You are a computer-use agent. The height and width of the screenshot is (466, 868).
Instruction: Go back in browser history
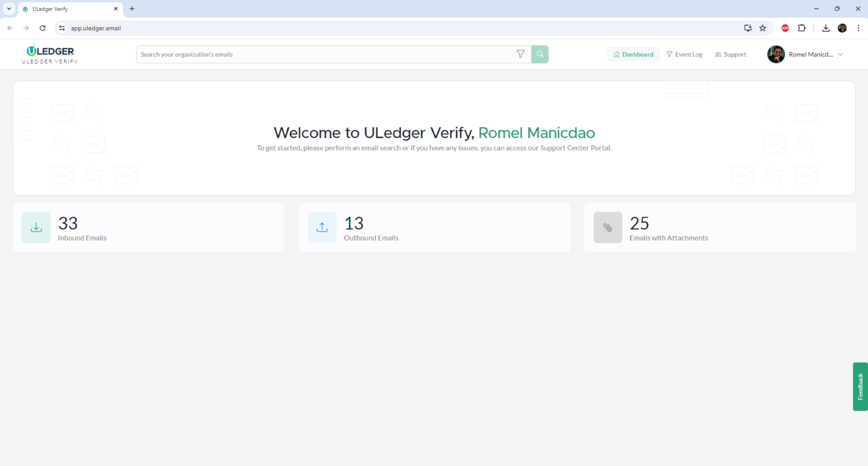[10, 28]
